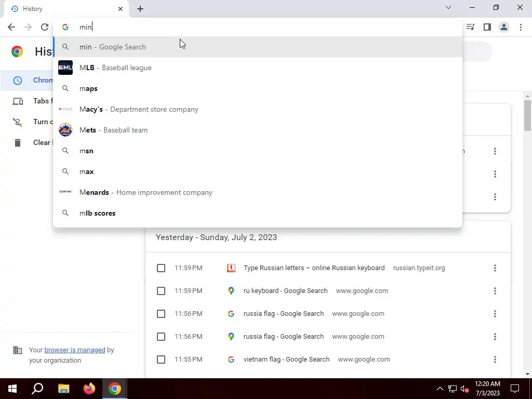Click the Turn off history sync icon
Screen dimensions: 532x399
[x=18, y=122]
